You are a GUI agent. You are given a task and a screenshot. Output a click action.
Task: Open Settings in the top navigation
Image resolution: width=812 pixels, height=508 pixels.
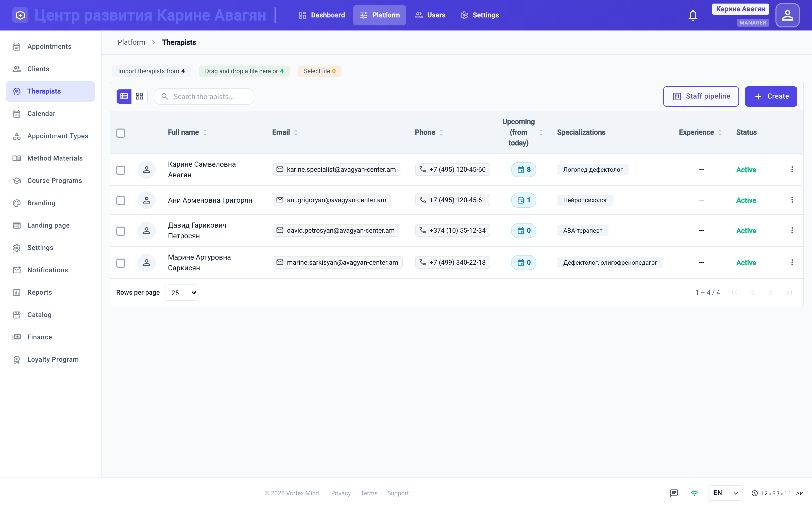pyautogui.click(x=480, y=15)
